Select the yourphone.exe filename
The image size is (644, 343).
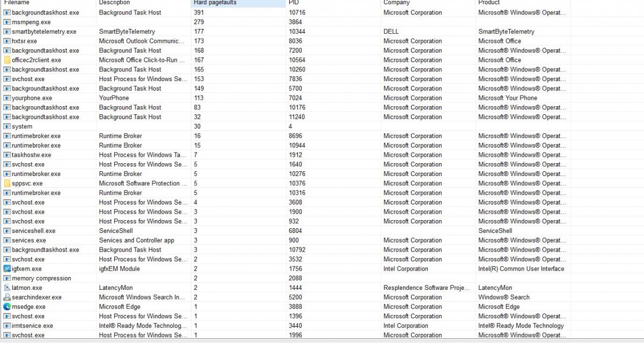pyautogui.click(x=32, y=98)
